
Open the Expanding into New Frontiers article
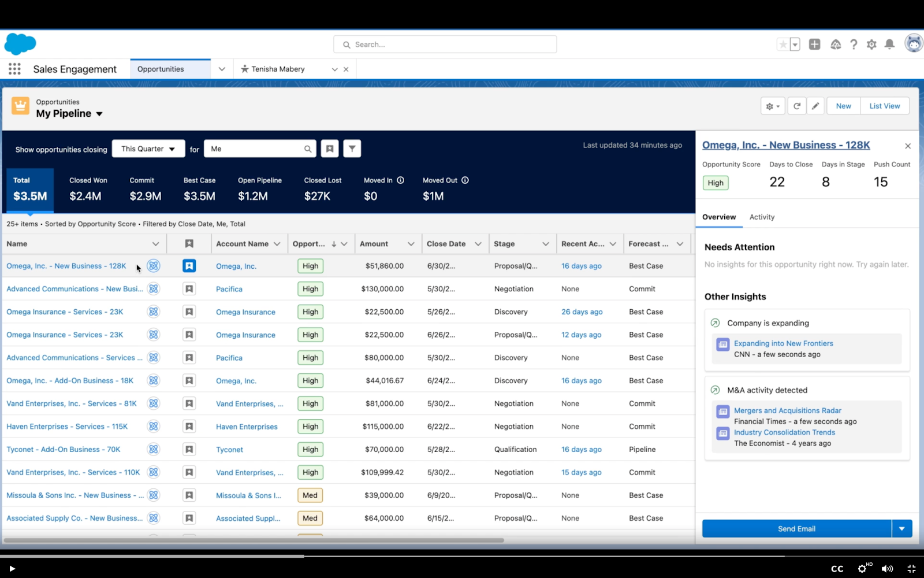click(x=783, y=343)
